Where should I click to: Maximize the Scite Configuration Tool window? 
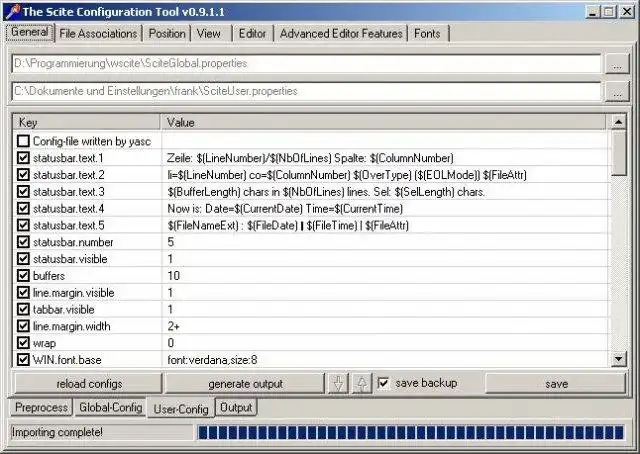pyautogui.click(x=609, y=11)
